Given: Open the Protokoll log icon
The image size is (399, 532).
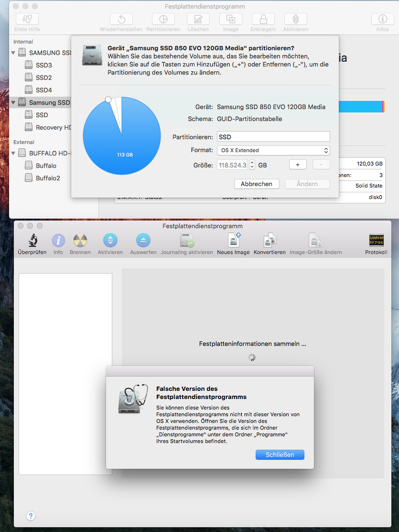Looking at the screenshot, I should (376, 240).
